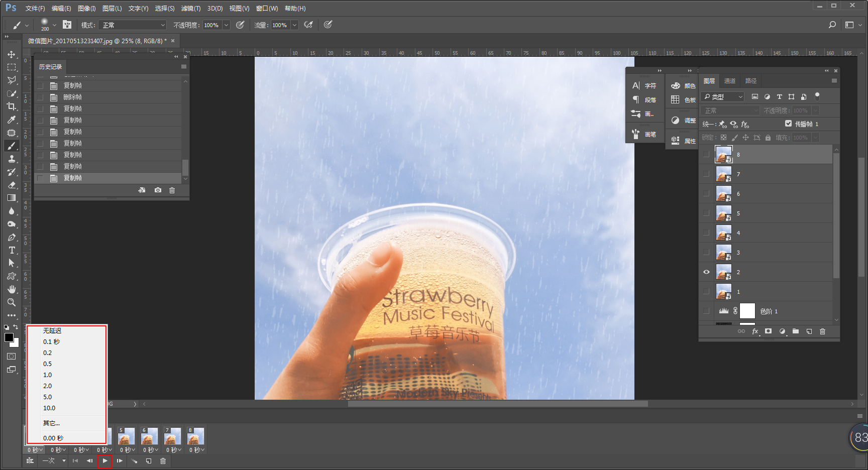868x470 pixels.
Task: Show layer 3 visibility box
Action: 707,253
